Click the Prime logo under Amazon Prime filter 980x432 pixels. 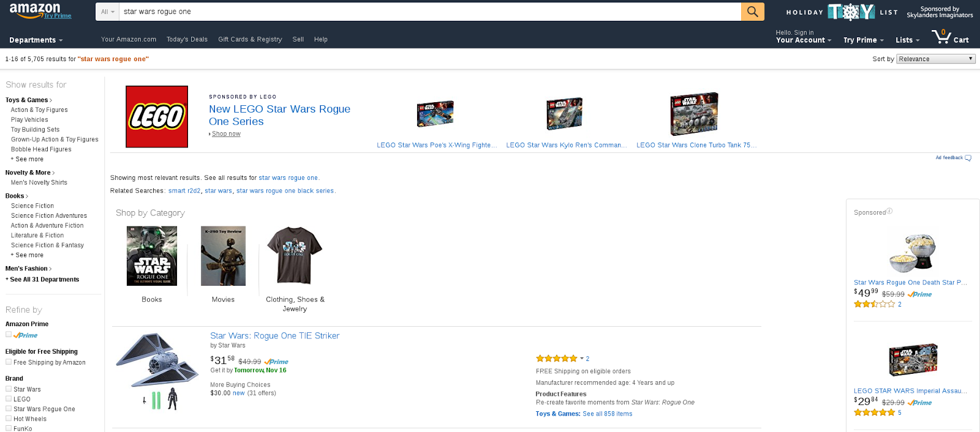[x=26, y=335]
